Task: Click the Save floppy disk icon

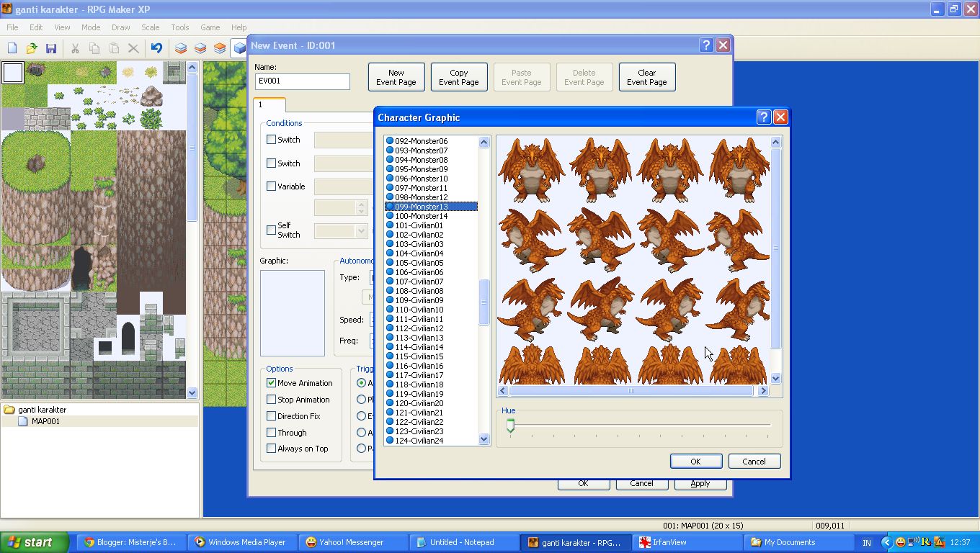Action: pos(51,48)
